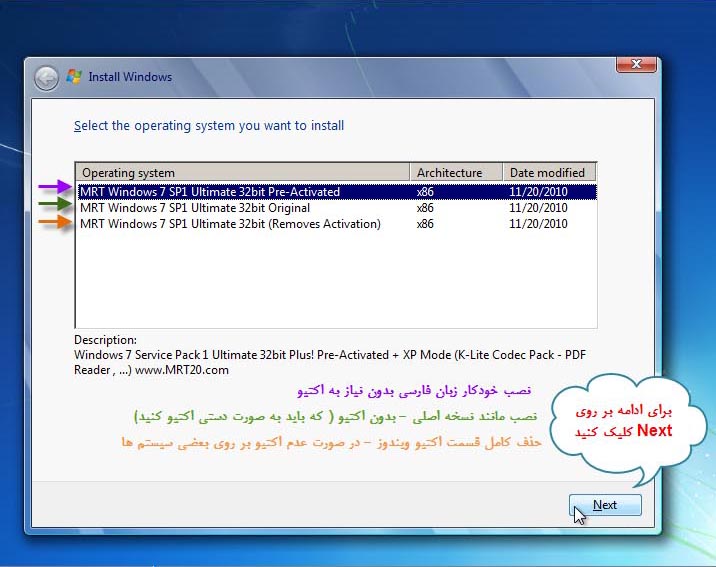This screenshot has height=567, width=716.
Task: Click 11/20/2010 date in the Removes Activation row
Action: tap(538, 224)
